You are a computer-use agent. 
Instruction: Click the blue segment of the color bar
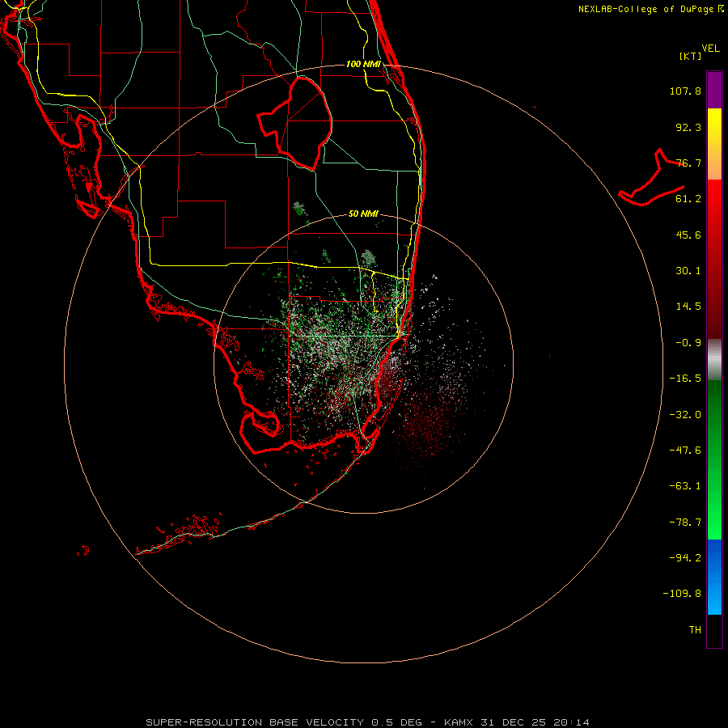pos(714,577)
